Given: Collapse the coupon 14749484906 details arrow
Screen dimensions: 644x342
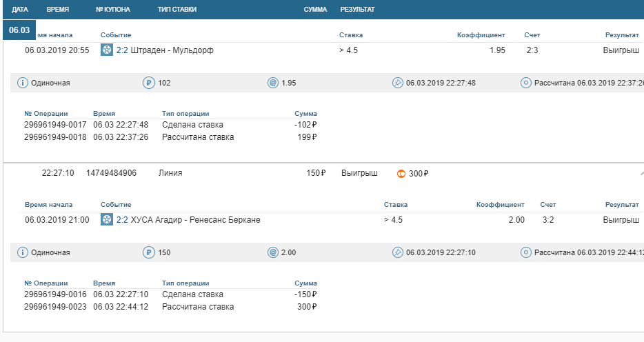Looking at the screenshot, I should [x=641, y=174].
